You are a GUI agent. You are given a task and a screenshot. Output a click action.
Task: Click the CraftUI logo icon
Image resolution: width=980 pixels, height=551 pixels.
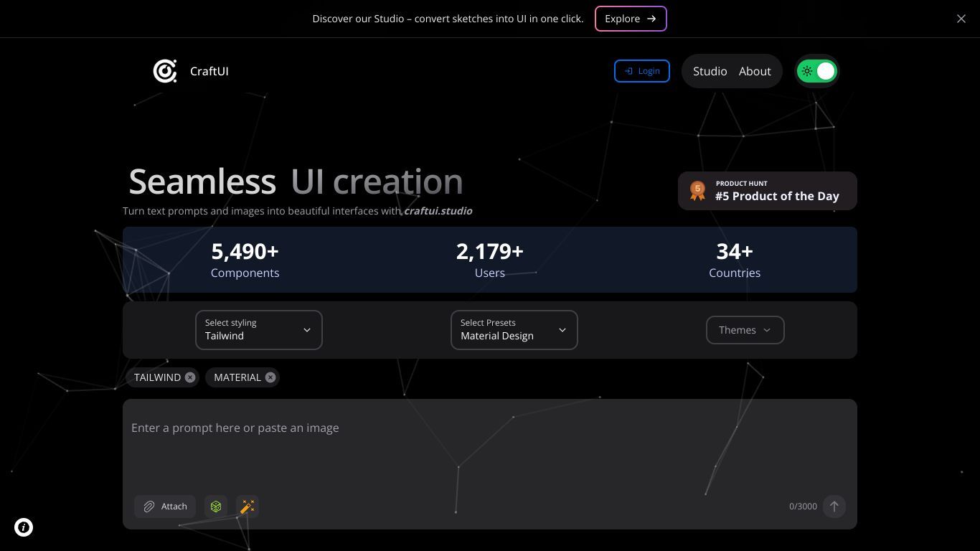165,71
